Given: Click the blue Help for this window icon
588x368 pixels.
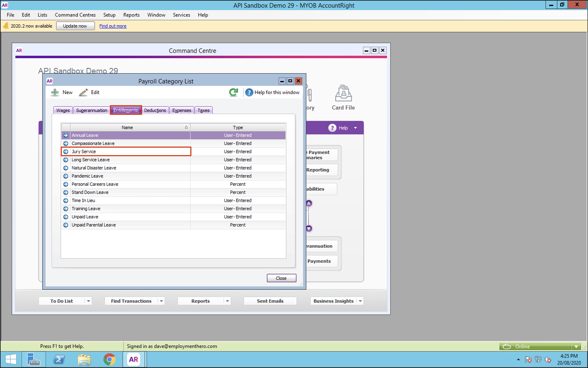Looking at the screenshot, I should tap(249, 92).
